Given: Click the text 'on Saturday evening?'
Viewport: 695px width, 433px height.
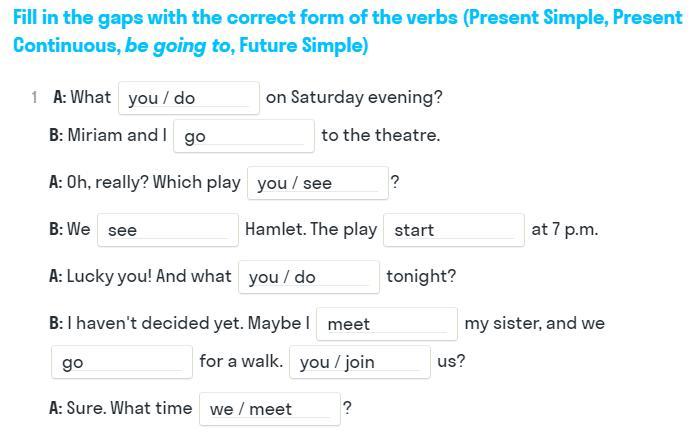Looking at the screenshot, I should point(354,97).
